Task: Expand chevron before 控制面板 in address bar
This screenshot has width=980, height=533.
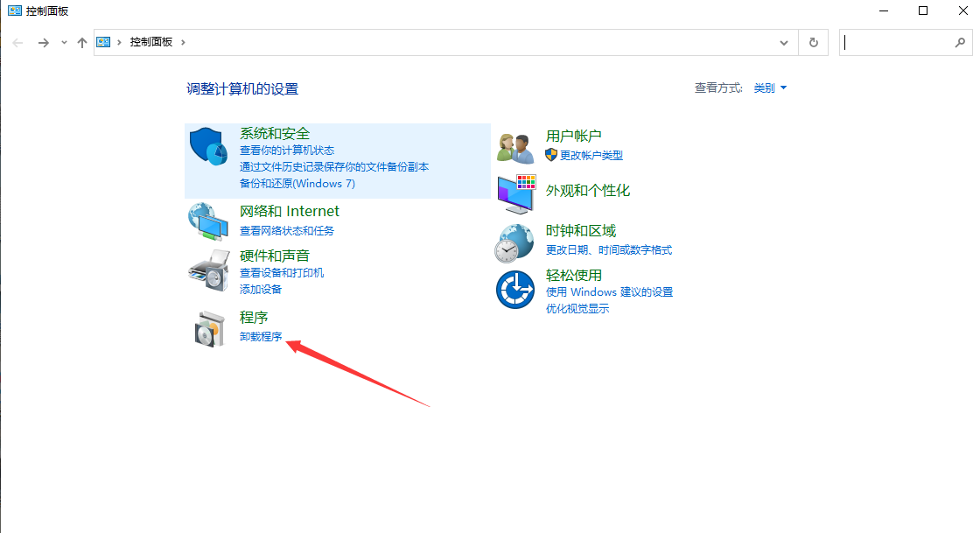Action: pos(119,42)
